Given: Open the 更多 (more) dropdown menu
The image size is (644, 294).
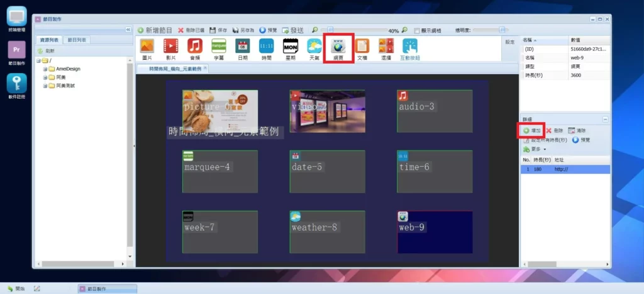Looking at the screenshot, I should coord(535,149).
